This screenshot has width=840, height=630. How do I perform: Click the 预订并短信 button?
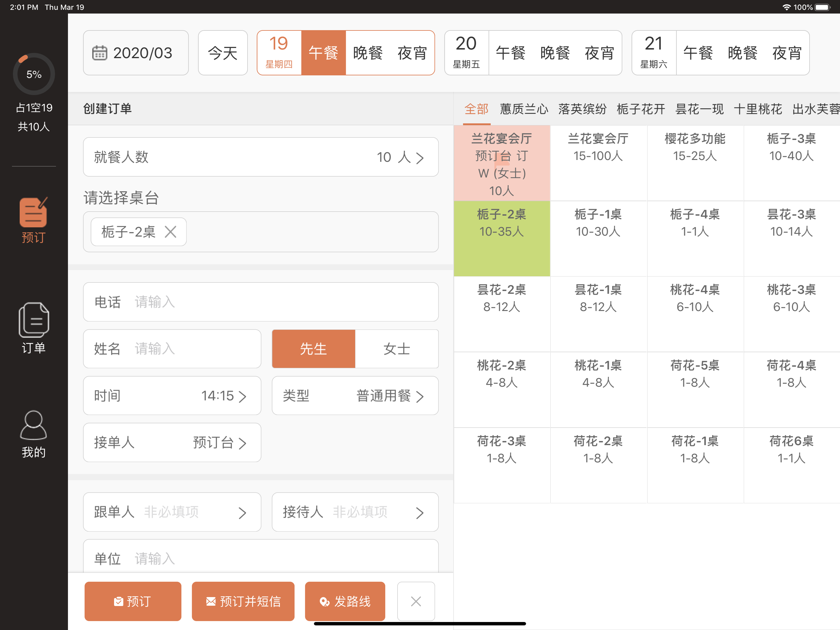pos(243,601)
